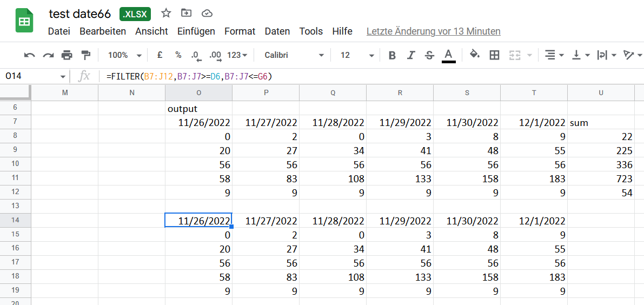This screenshot has width=644, height=305.
Task: Click the print icon
Action: coord(67,55)
